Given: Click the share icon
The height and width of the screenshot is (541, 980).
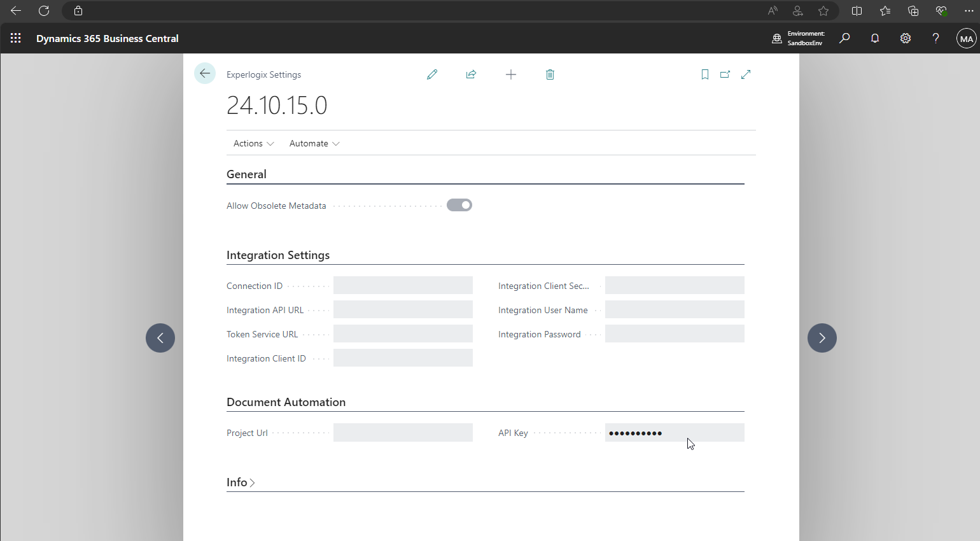Looking at the screenshot, I should pos(471,74).
